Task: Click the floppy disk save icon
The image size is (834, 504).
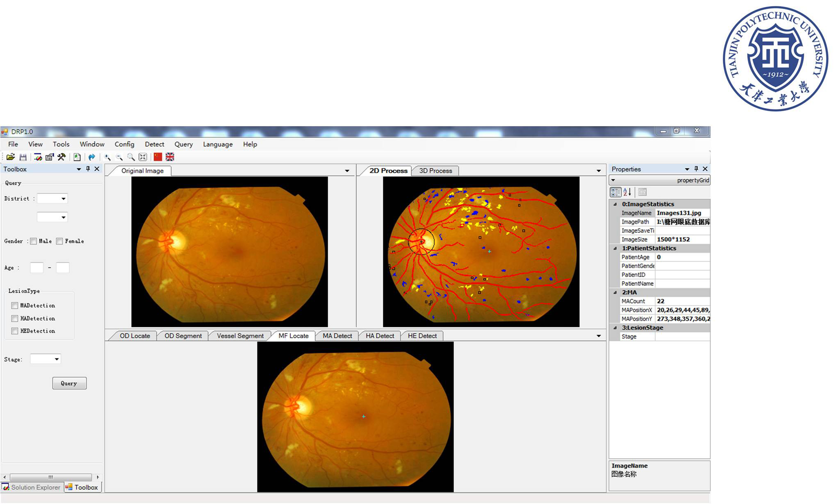Action: click(23, 157)
